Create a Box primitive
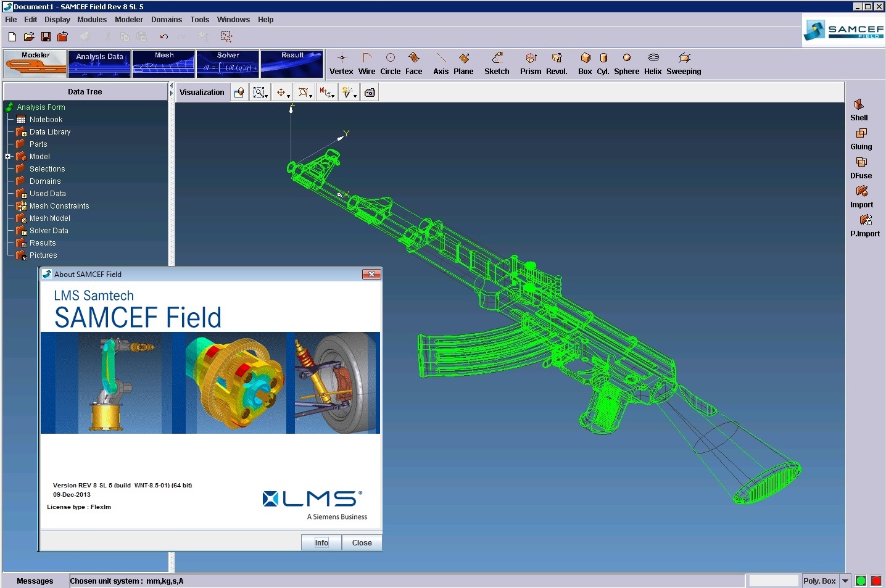Screen dimensions: 886x588 point(585,64)
